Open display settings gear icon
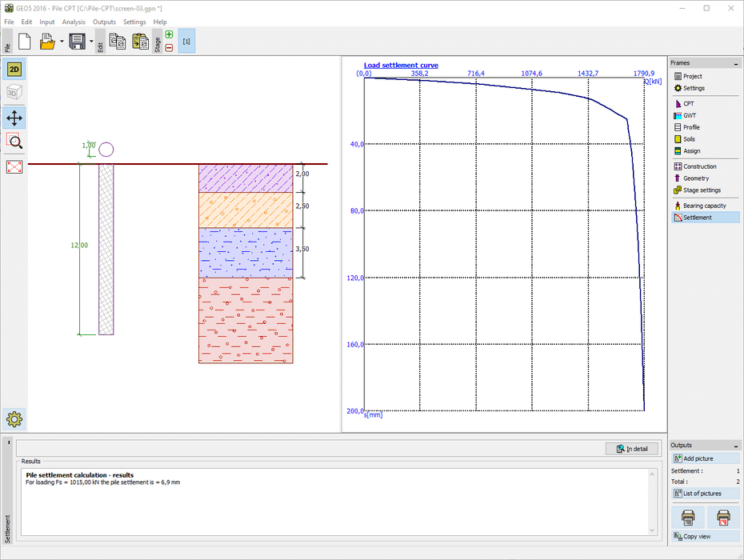Image resolution: width=744 pixels, height=560 pixels. (14, 418)
